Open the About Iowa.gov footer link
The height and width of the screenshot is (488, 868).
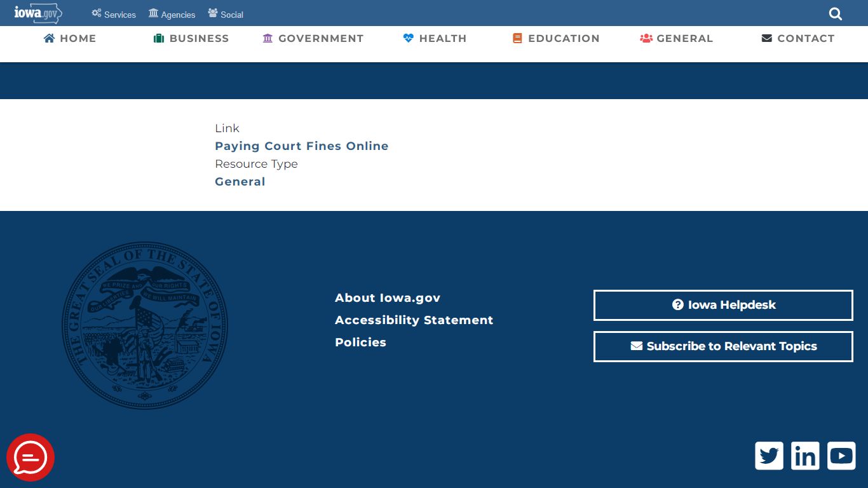click(x=388, y=298)
